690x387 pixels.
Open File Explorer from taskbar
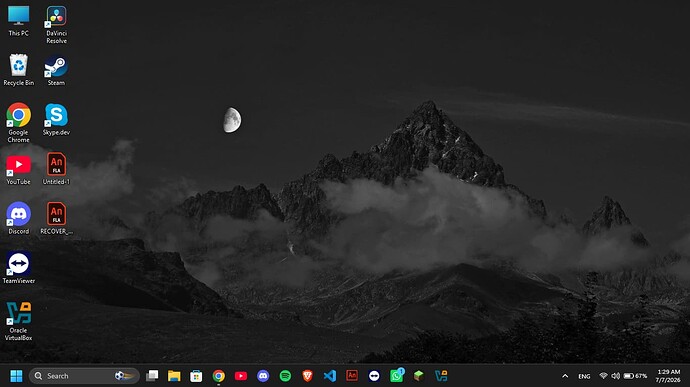click(174, 376)
